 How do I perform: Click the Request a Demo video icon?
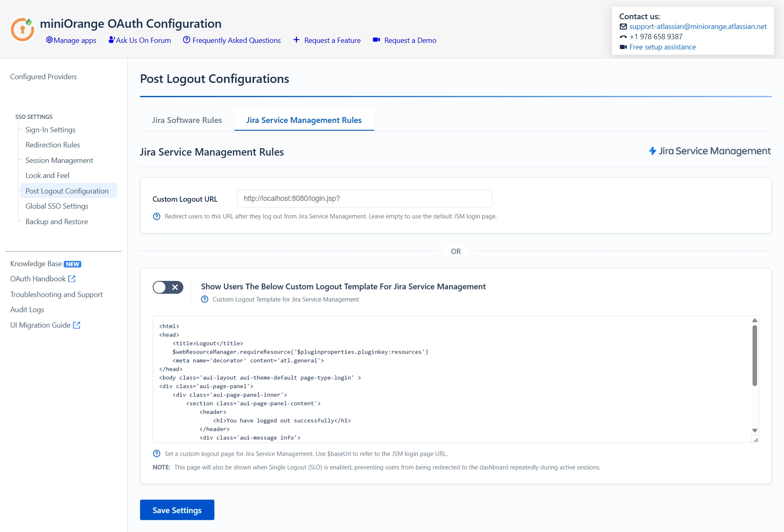376,40
